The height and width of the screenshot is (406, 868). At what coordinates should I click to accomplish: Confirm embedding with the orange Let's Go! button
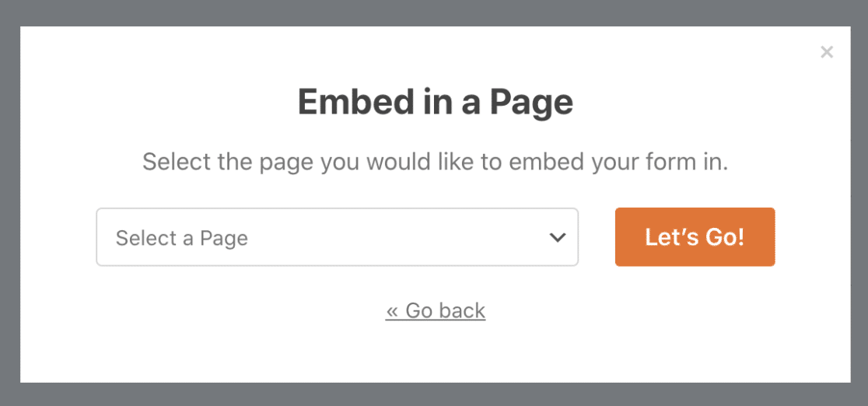click(695, 237)
